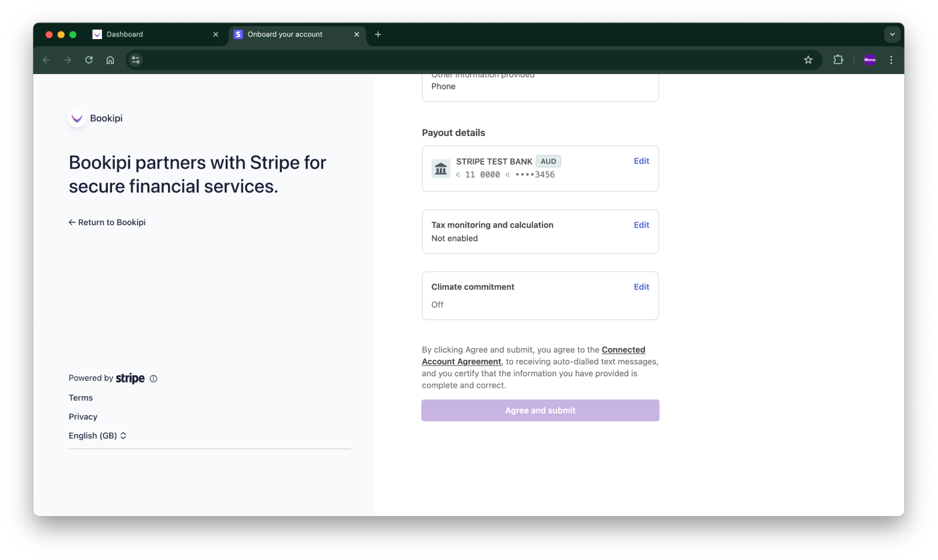
Task: Reload the current page
Action: pos(89,60)
